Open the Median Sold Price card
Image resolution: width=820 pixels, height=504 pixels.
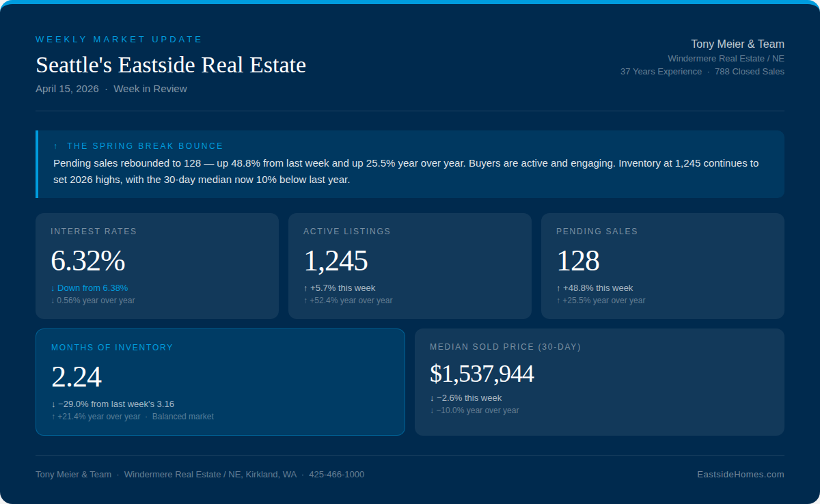pyautogui.click(x=599, y=382)
